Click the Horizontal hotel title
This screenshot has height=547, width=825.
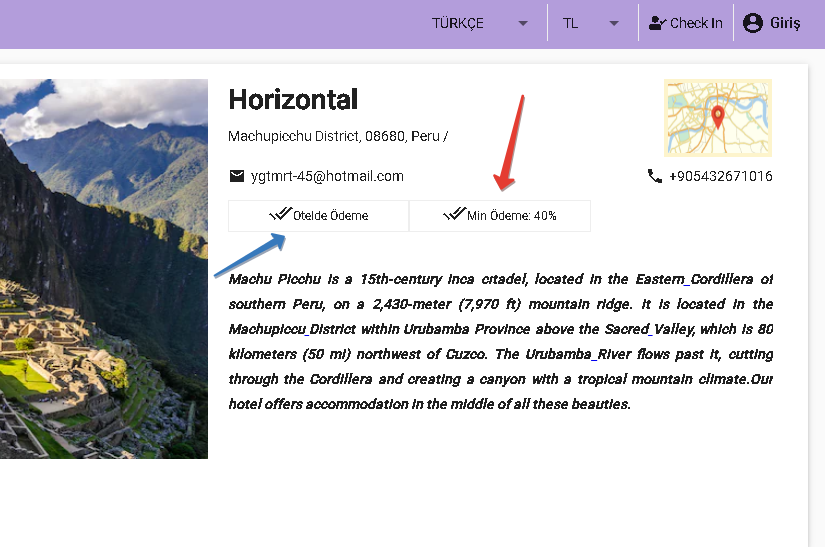[293, 99]
